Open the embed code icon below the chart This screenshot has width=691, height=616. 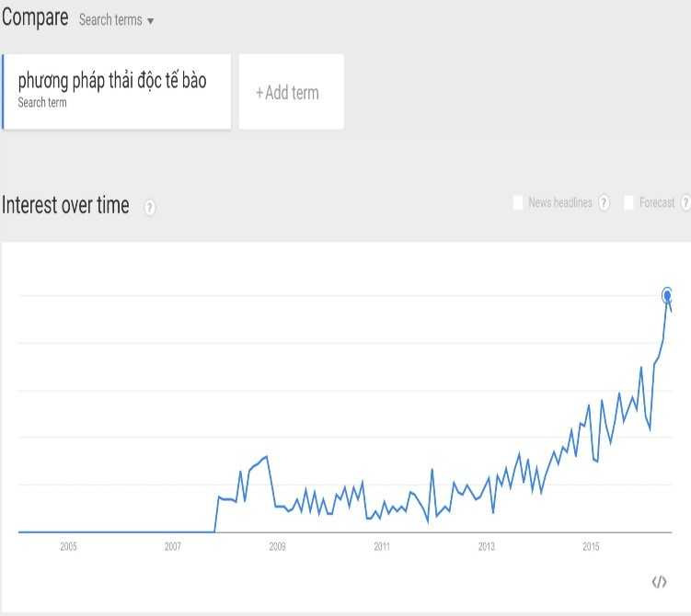659,581
